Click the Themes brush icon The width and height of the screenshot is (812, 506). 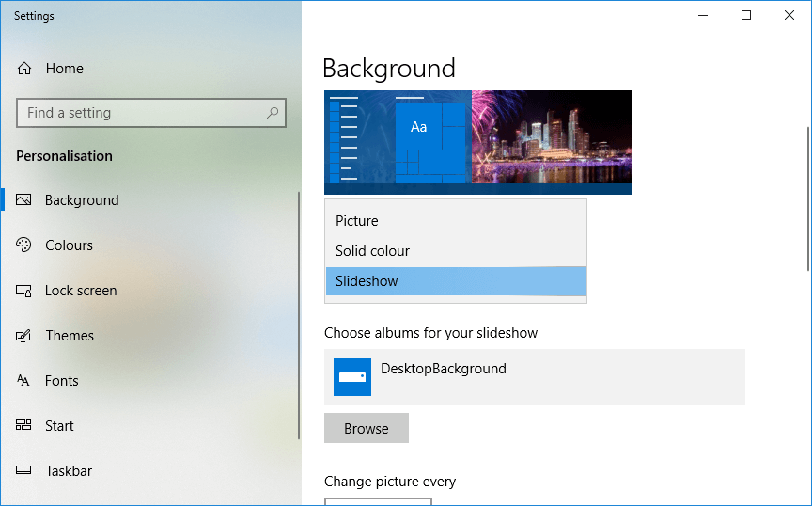[x=24, y=336]
